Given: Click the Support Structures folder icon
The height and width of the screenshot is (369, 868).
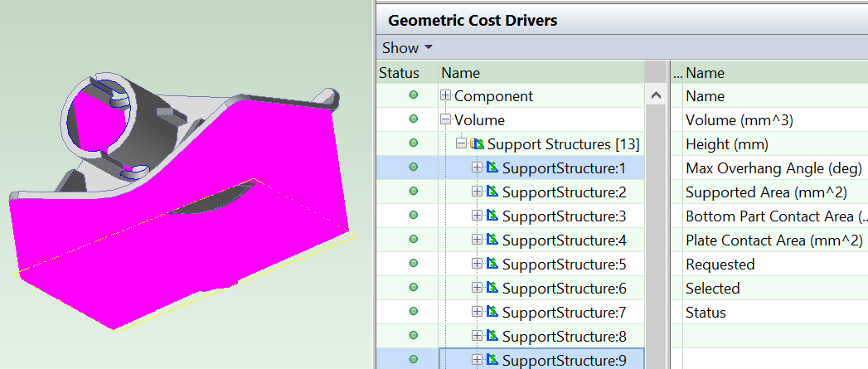Looking at the screenshot, I should click(478, 144).
